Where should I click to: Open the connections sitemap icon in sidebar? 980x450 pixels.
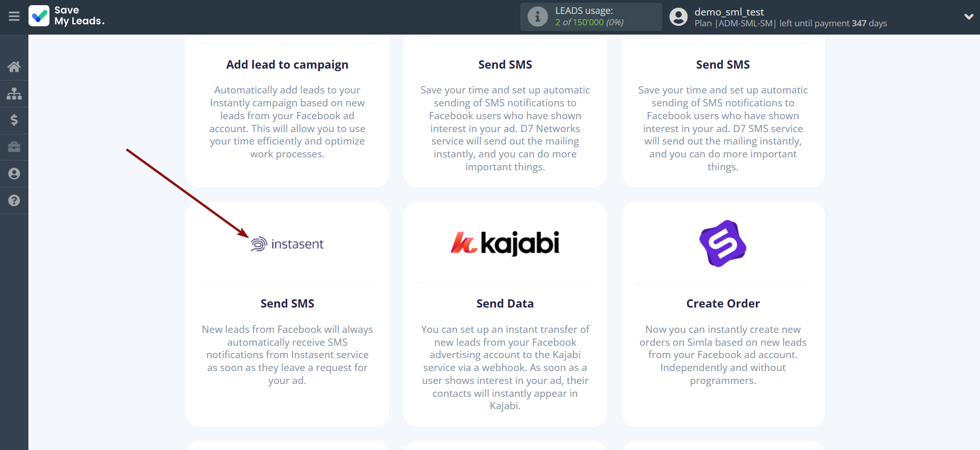[14, 93]
